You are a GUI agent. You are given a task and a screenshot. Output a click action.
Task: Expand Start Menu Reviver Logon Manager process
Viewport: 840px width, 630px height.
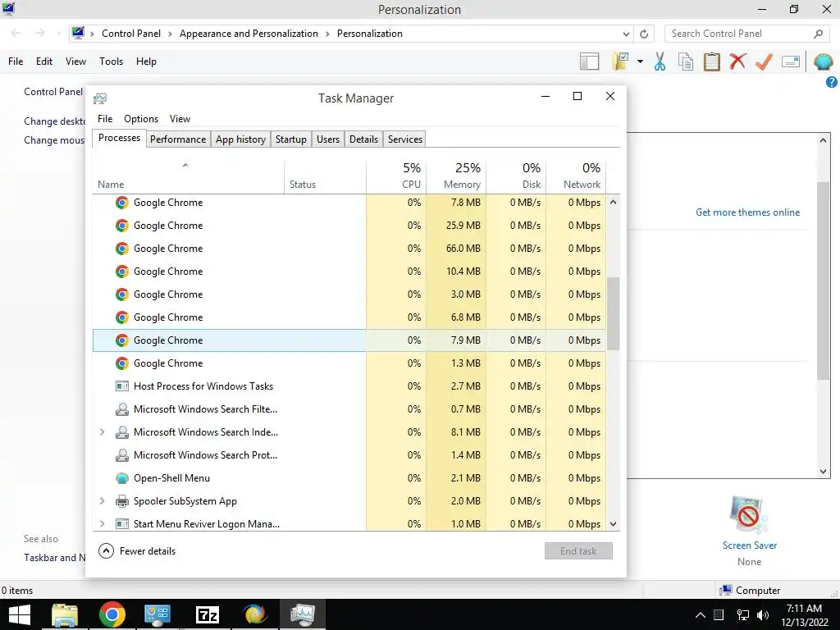pyautogui.click(x=102, y=523)
